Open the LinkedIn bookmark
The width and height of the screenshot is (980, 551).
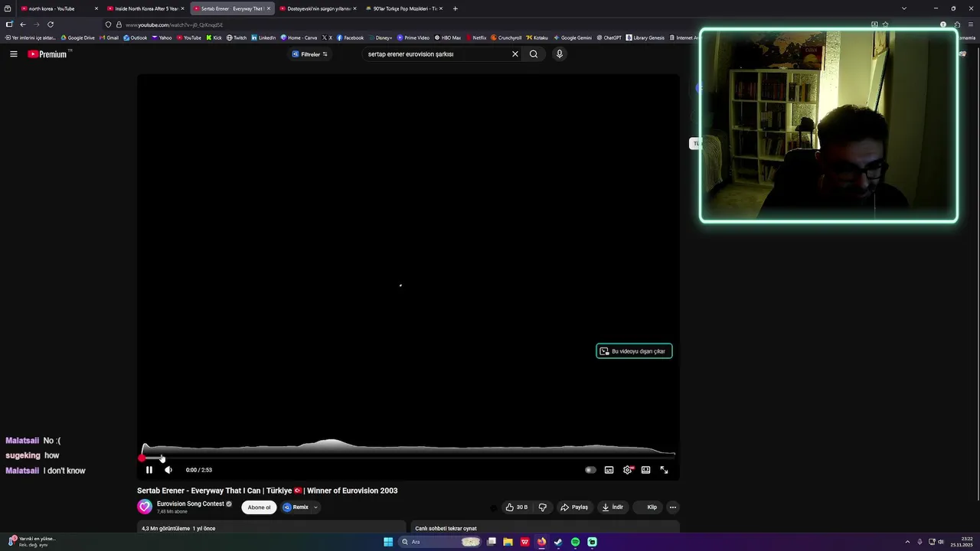pyautogui.click(x=263, y=37)
